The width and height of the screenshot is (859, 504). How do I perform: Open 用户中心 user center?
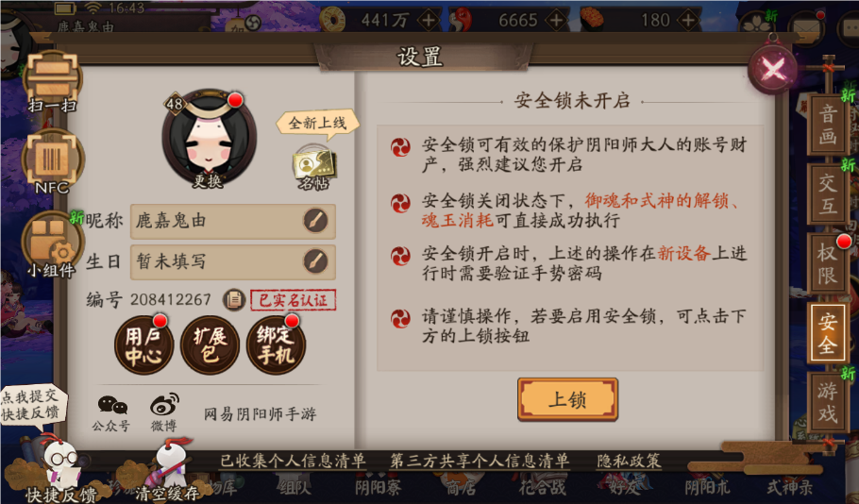(143, 345)
